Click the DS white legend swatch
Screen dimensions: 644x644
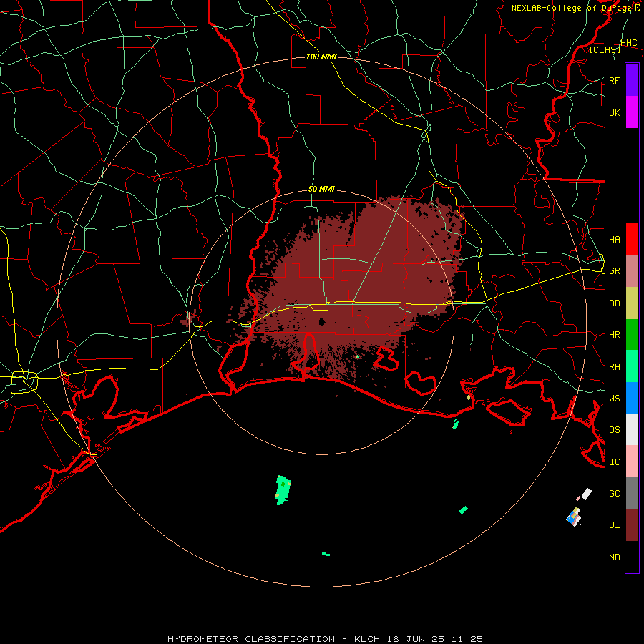(632, 429)
